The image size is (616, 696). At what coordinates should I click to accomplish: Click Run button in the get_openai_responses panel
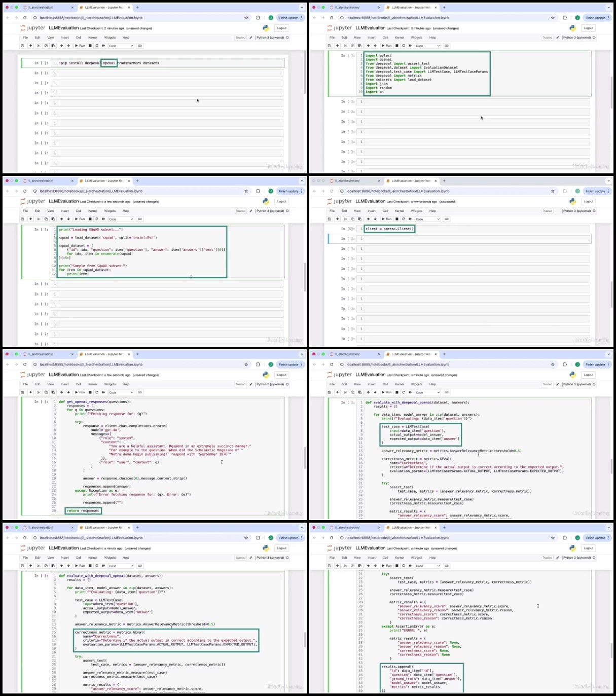pos(80,392)
